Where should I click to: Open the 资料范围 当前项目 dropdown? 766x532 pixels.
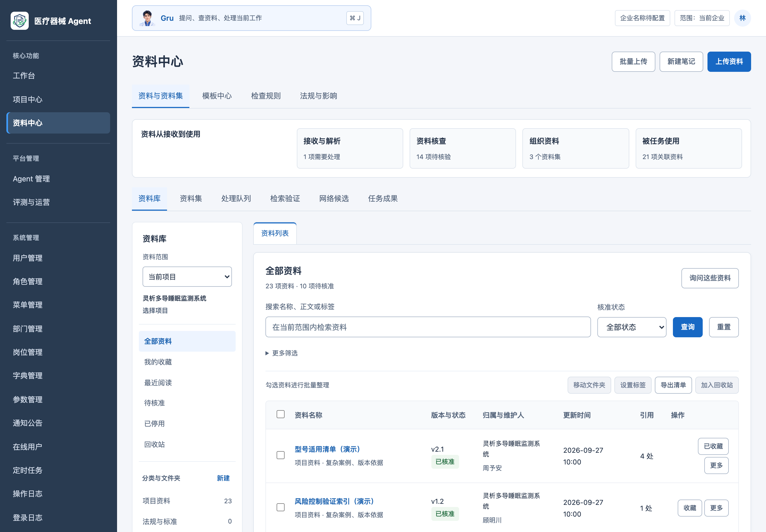pyautogui.click(x=187, y=277)
